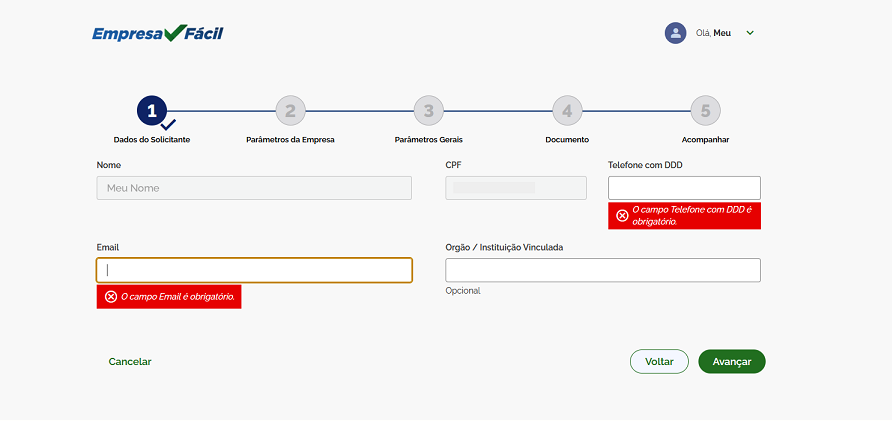Focus the Telefone com DDD field
Image resolution: width=892 pixels, height=421 pixels.
(684, 188)
